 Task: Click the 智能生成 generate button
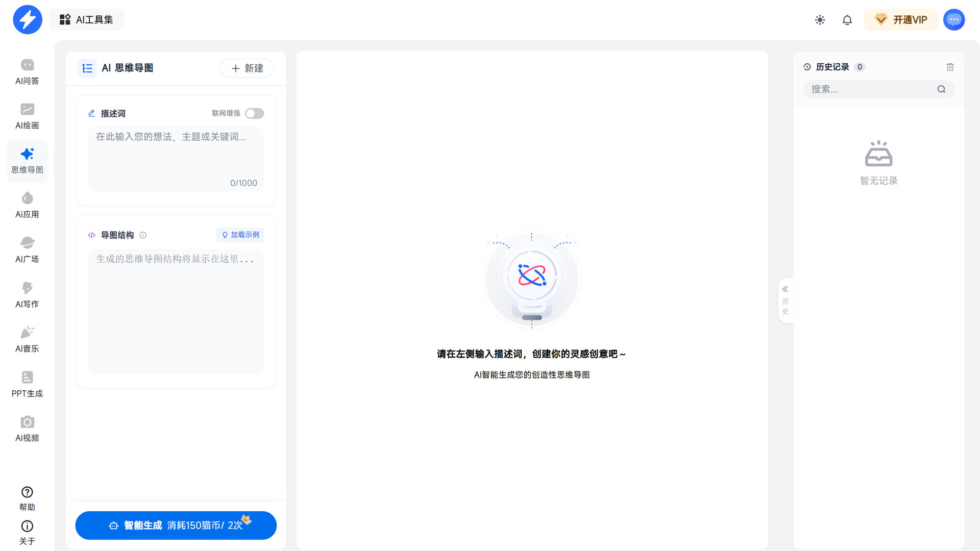coord(176,525)
